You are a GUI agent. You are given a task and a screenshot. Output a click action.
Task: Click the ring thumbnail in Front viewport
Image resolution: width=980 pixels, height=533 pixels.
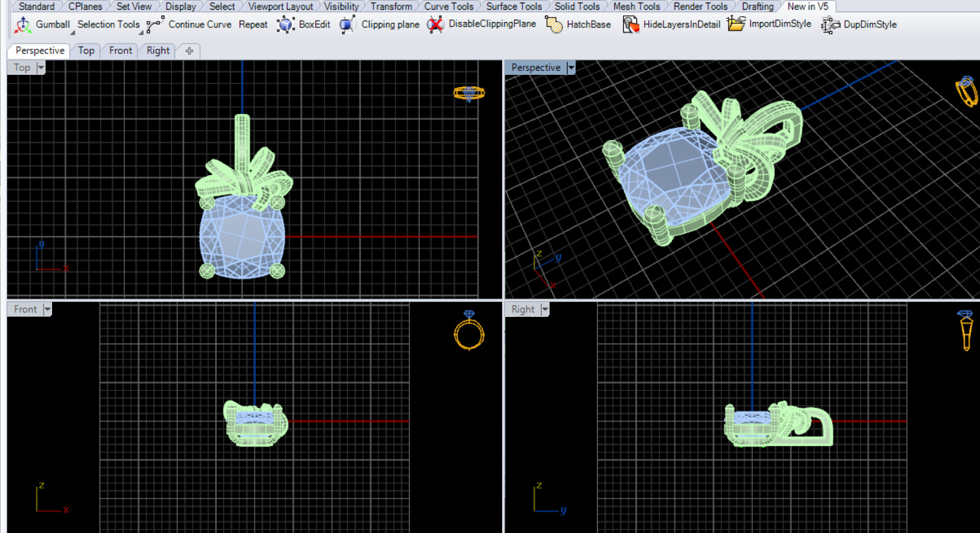(469, 331)
